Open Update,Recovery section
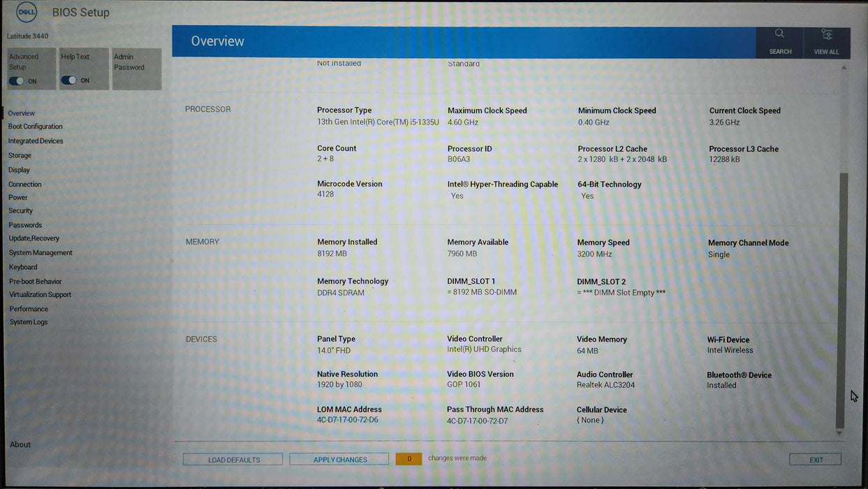Screen dimensions: 868x489 (34, 238)
